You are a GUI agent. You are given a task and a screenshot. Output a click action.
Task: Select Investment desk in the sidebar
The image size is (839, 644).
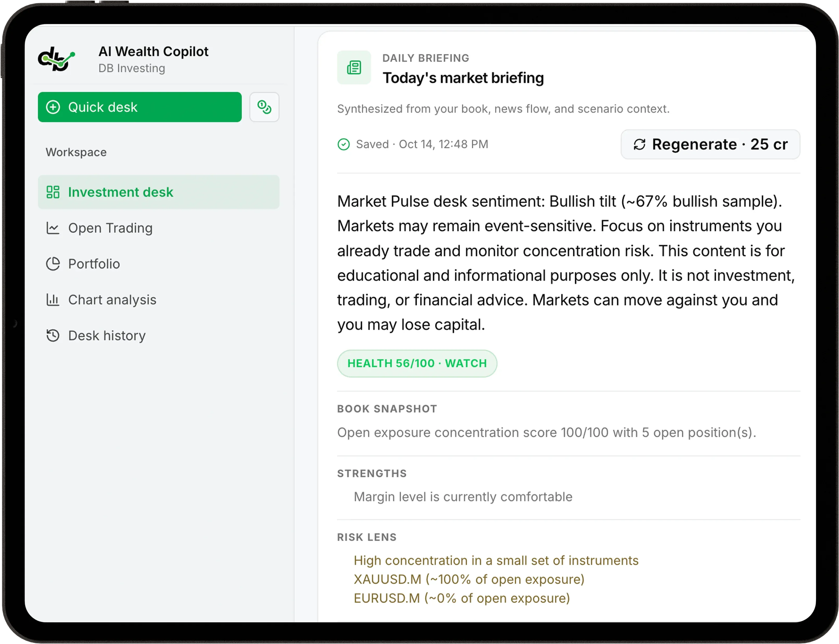(x=158, y=192)
